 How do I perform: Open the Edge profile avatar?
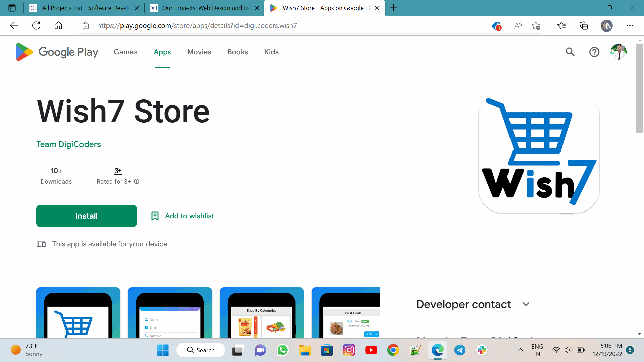(607, 26)
